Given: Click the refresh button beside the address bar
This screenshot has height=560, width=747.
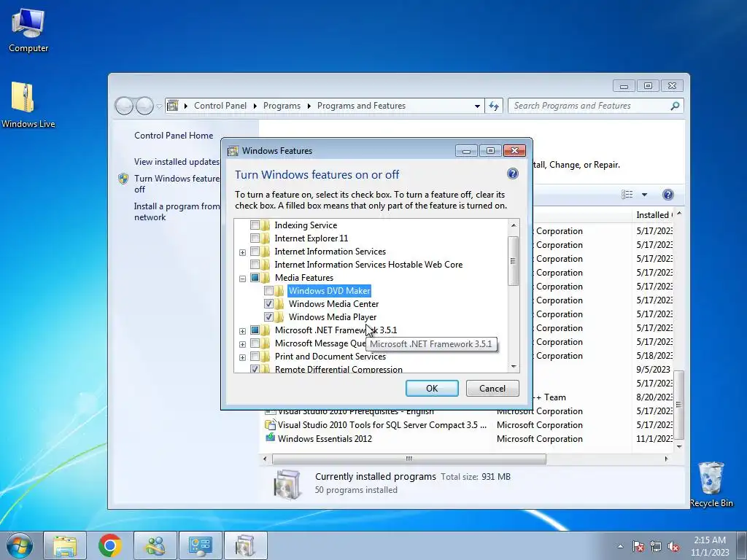Looking at the screenshot, I should pos(494,106).
